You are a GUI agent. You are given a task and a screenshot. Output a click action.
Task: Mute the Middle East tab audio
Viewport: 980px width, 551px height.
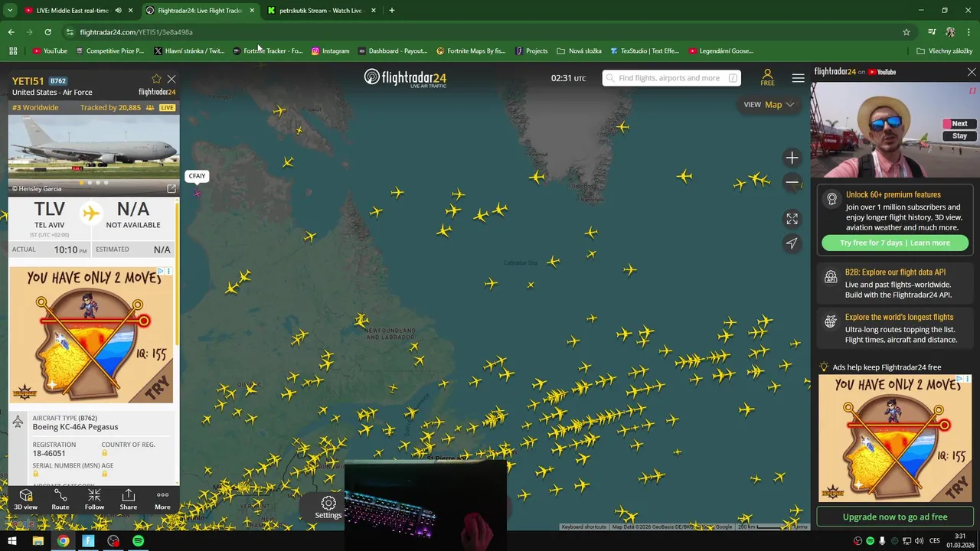coord(118,11)
